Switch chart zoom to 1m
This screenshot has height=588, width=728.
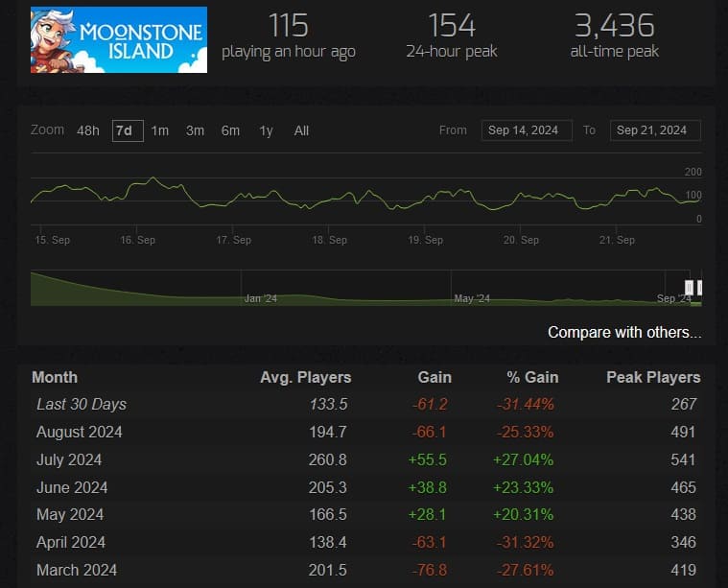tap(159, 130)
